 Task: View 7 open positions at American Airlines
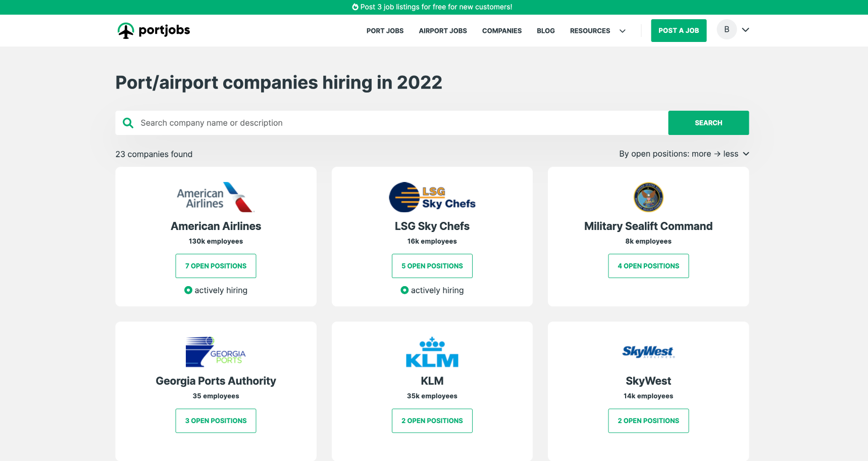(x=216, y=266)
